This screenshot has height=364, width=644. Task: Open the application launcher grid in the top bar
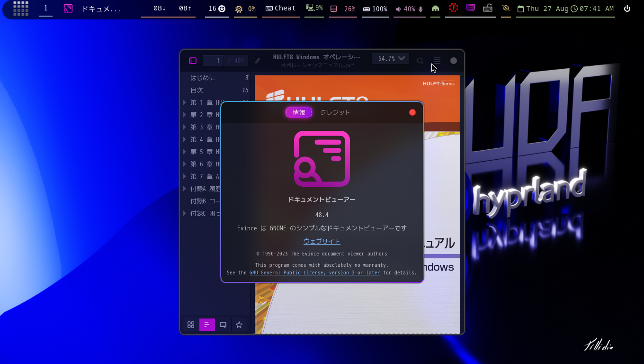click(x=21, y=9)
